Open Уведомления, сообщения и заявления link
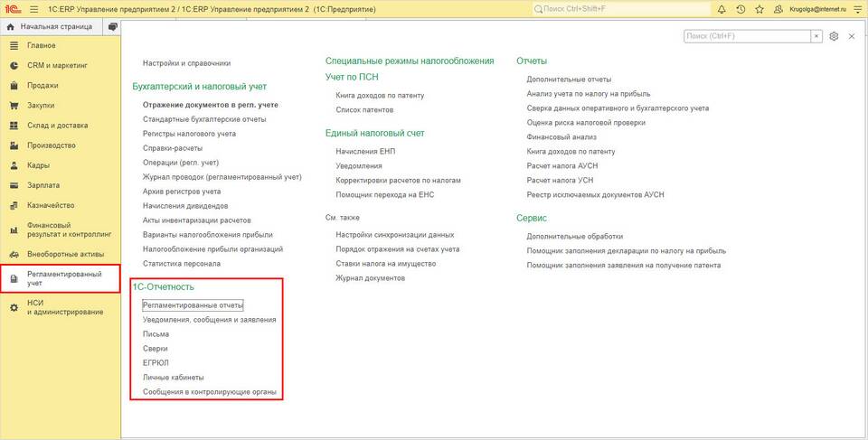 pos(209,320)
